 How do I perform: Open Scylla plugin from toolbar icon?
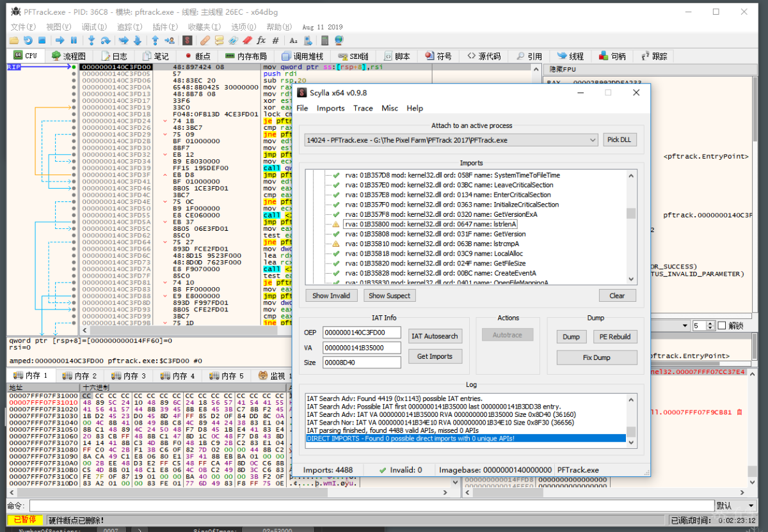(x=187, y=40)
